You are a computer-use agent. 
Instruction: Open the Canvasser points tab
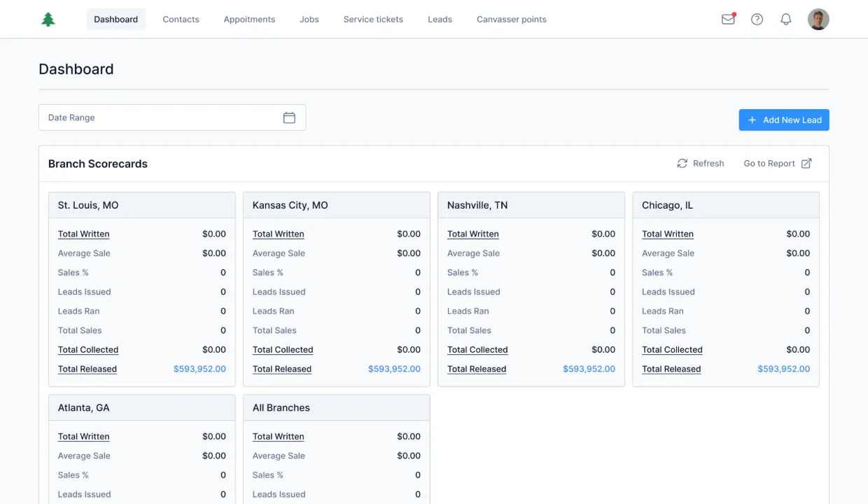click(x=512, y=20)
